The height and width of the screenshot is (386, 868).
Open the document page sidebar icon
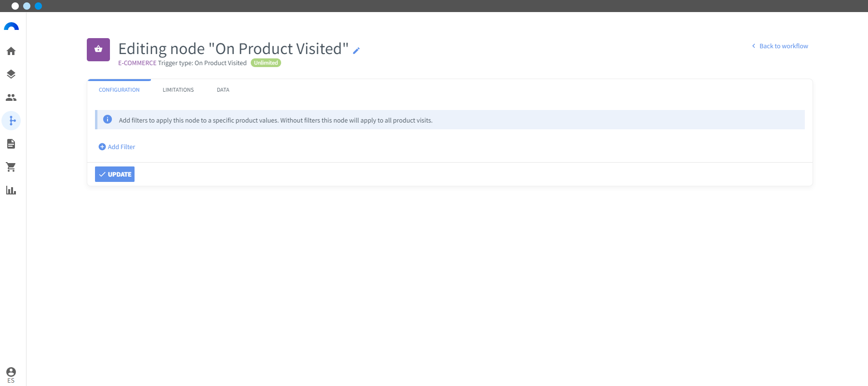[11, 144]
